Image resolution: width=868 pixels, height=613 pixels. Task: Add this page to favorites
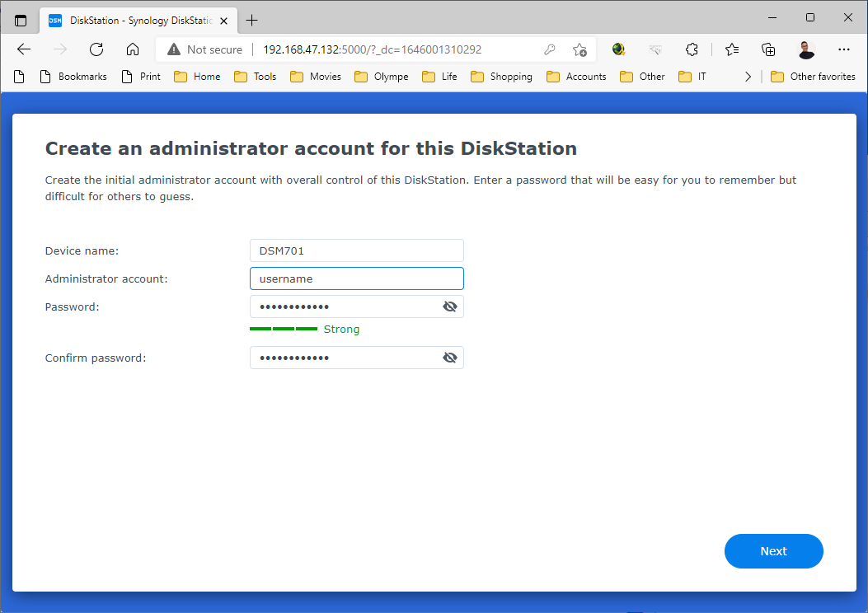pos(579,49)
